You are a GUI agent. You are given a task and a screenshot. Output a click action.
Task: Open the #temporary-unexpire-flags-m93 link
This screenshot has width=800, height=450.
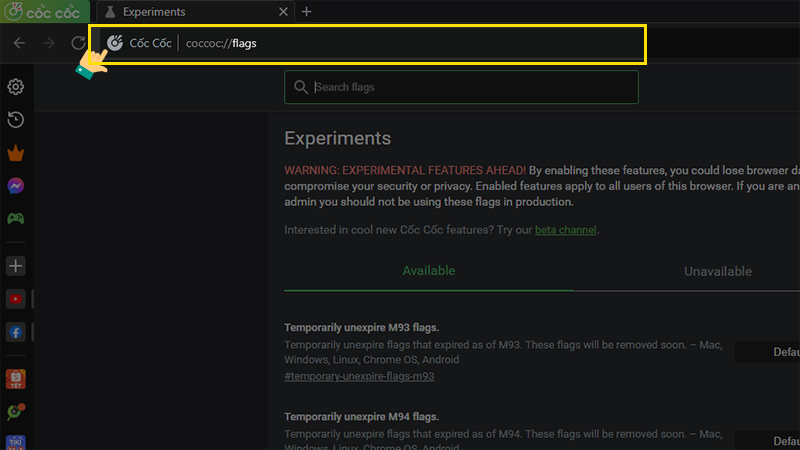359,377
